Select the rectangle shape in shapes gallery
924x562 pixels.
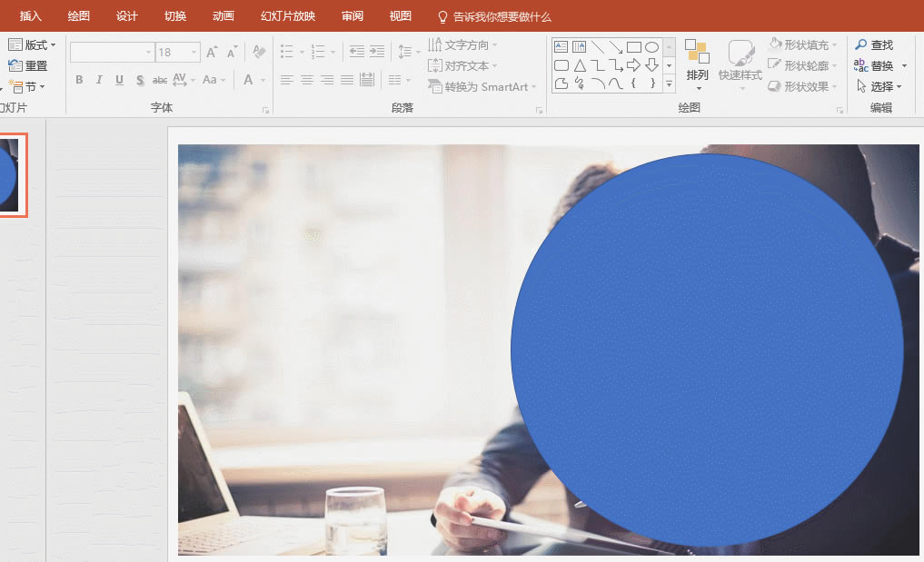click(634, 47)
